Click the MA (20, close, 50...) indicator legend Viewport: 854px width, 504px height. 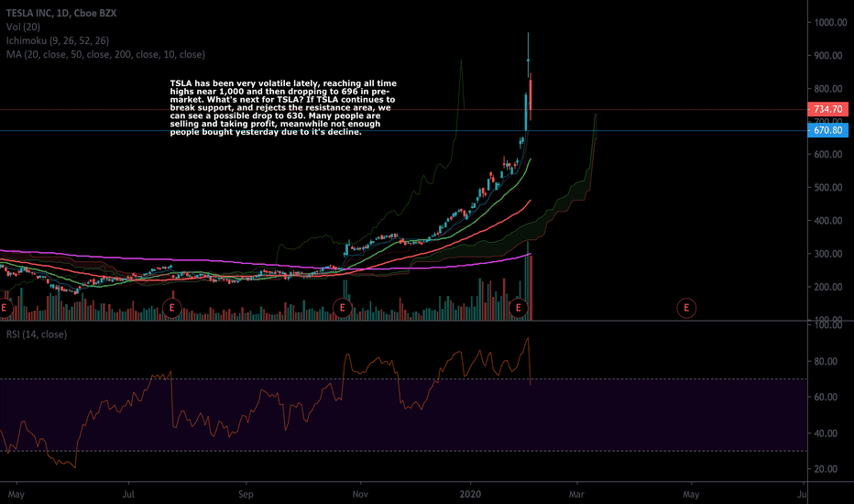[x=105, y=54]
